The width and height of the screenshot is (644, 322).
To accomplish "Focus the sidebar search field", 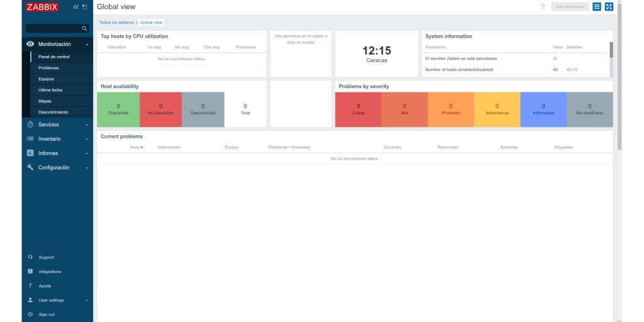I will [57, 28].
